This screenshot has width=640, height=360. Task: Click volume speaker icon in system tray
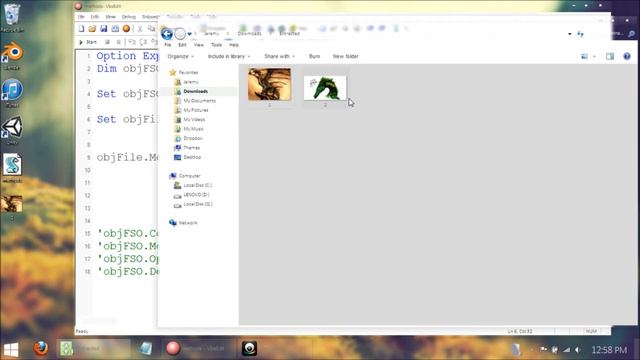pyautogui.click(x=578, y=350)
